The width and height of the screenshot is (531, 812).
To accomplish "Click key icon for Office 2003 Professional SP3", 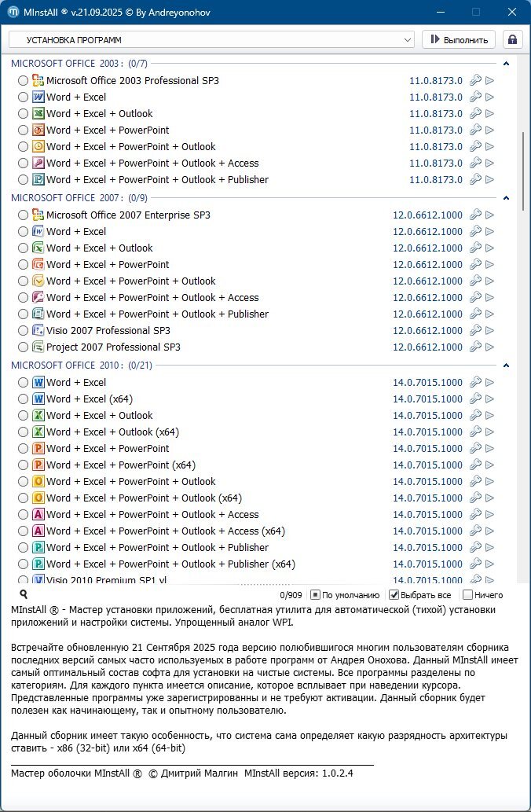I will tap(475, 80).
